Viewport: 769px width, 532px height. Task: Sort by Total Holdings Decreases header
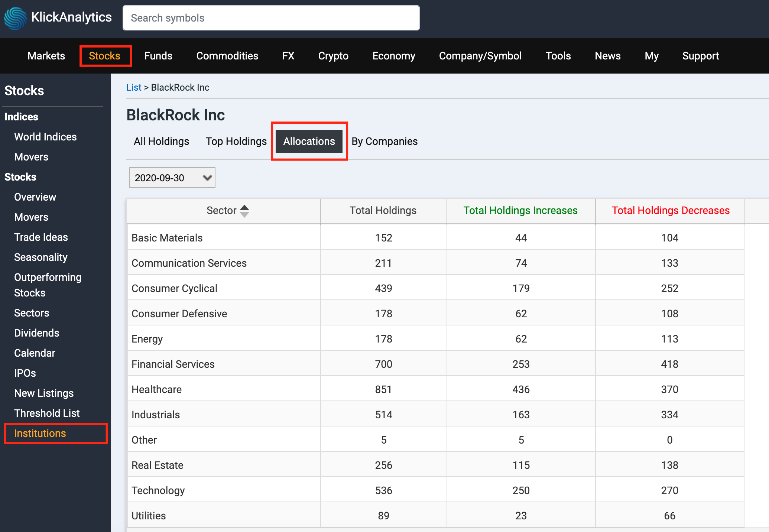pyautogui.click(x=671, y=210)
